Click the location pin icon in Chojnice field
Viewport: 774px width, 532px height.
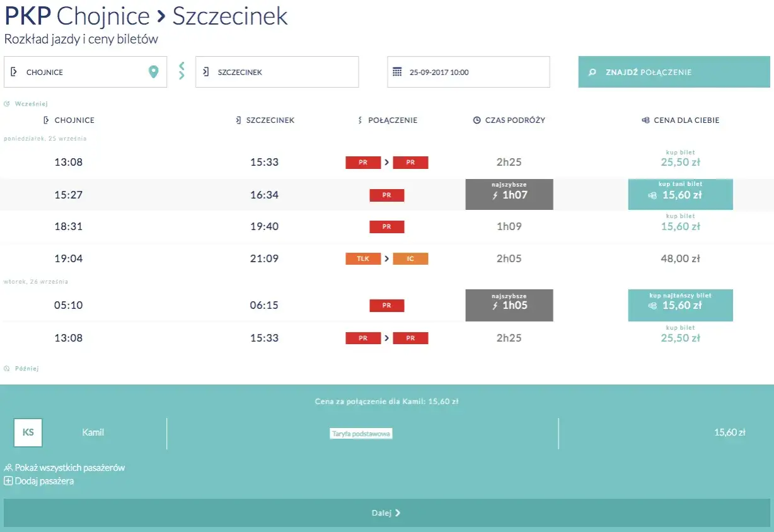[x=153, y=72]
